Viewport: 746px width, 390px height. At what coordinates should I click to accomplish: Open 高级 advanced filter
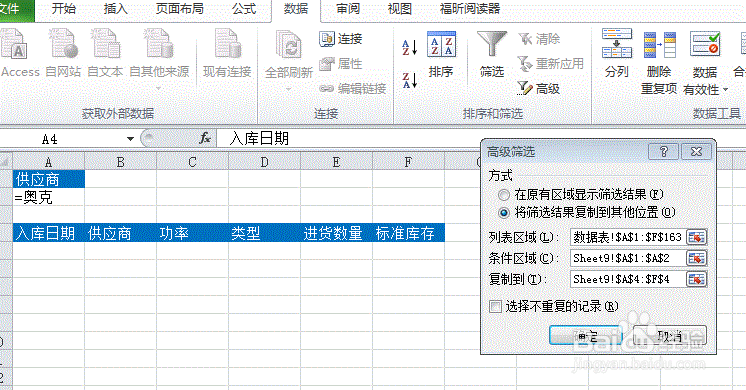[x=539, y=88]
